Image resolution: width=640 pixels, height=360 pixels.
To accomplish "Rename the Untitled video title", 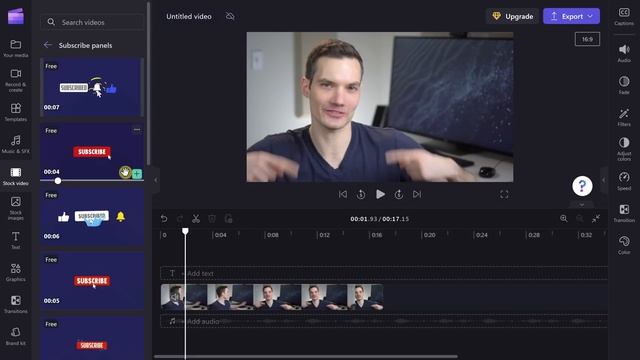I will tap(189, 16).
